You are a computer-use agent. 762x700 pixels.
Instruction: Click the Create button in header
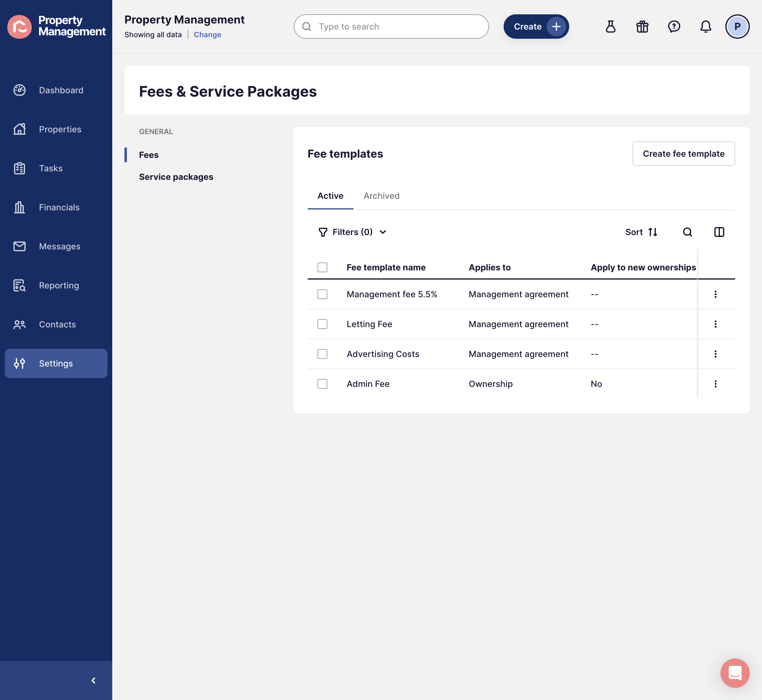(536, 27)
